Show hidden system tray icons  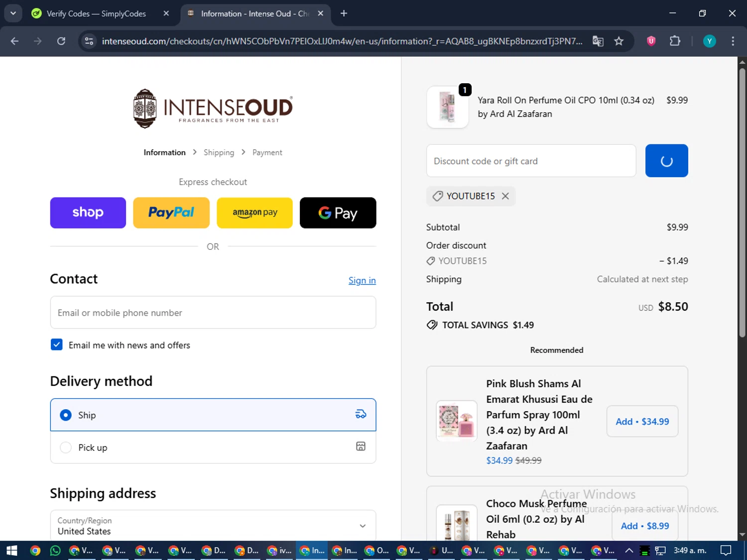coord(629,551)
